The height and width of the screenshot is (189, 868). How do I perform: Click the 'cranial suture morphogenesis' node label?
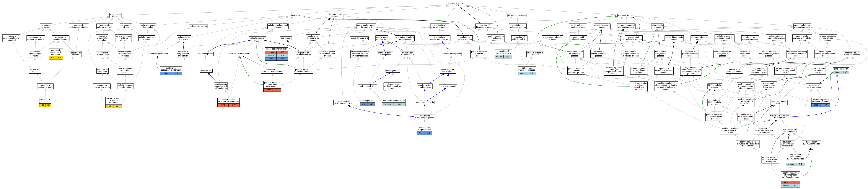424,129
